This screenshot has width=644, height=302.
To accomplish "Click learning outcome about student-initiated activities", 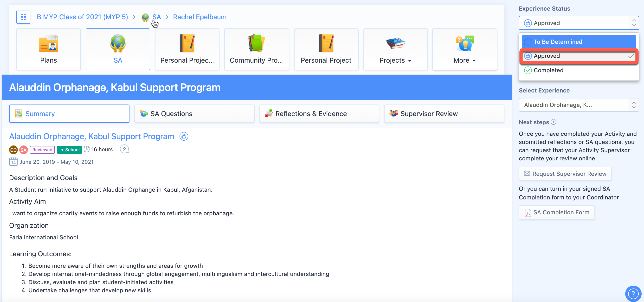I will (x=101, y=282).
